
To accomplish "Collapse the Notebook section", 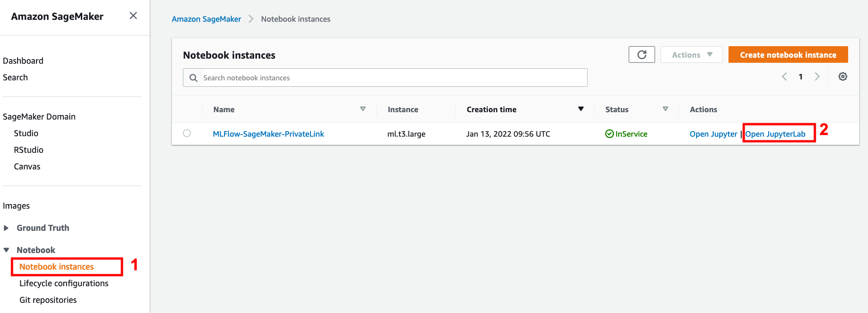I will click(6, 250).
